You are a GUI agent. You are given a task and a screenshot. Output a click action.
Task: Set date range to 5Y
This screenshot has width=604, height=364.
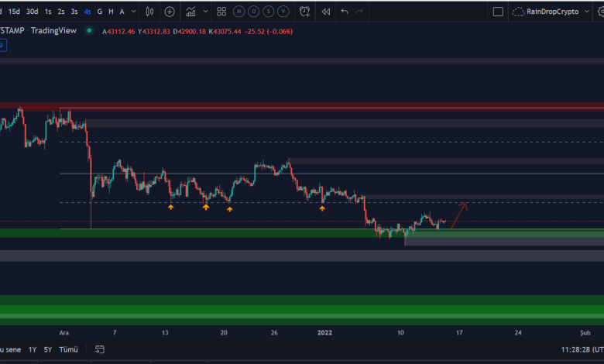pyautogui.click(x=48, y=349)
